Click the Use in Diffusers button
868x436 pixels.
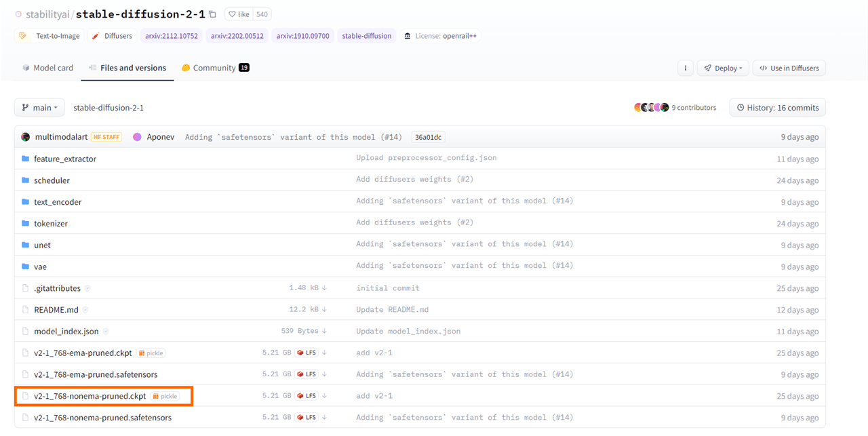coord(789,68)
